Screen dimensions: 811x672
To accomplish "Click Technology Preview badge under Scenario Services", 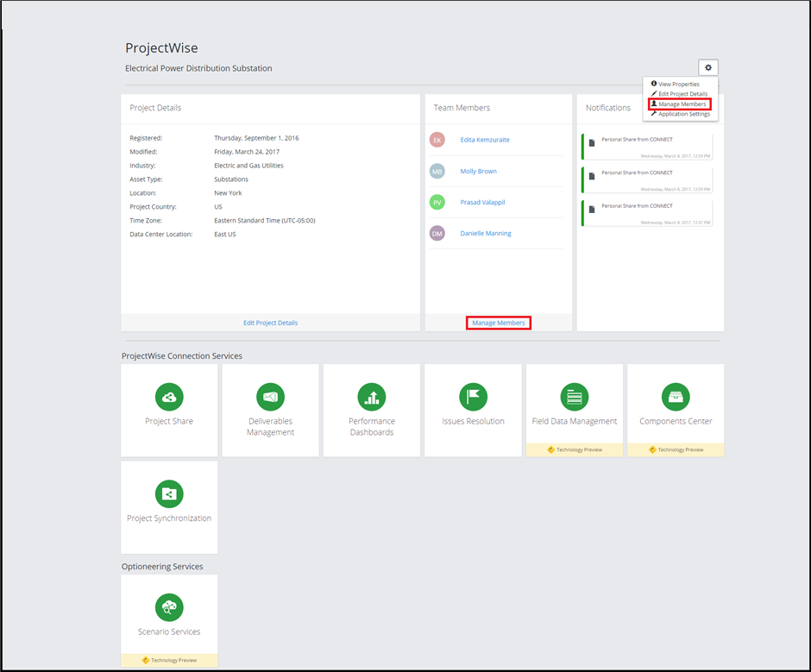I will [x=169, y=660].
